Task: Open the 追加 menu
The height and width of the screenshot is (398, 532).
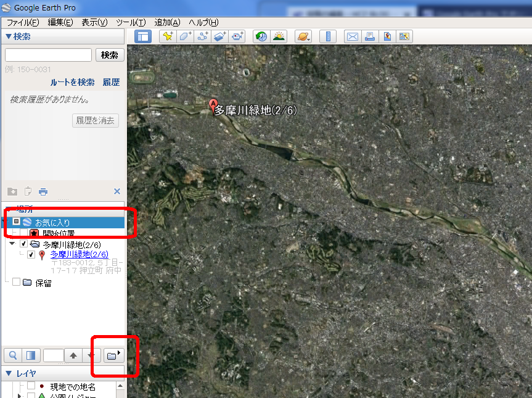Action: point(167,22)
